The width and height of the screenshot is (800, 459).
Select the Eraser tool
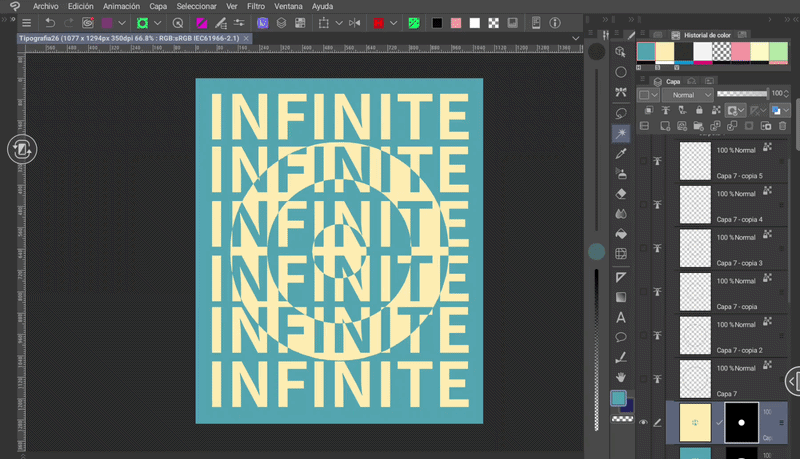click(x=621, y=193)
